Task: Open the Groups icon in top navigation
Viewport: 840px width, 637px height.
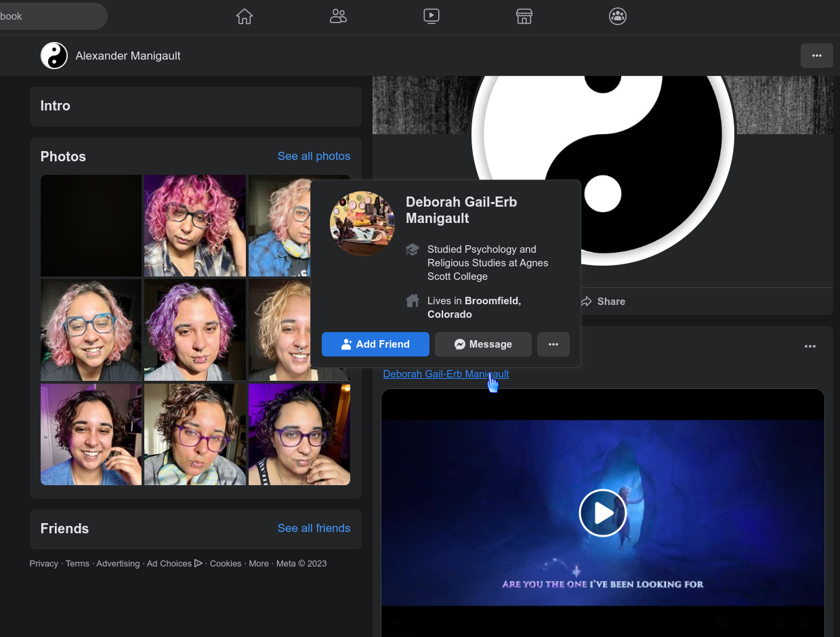Action: [617, 16]
